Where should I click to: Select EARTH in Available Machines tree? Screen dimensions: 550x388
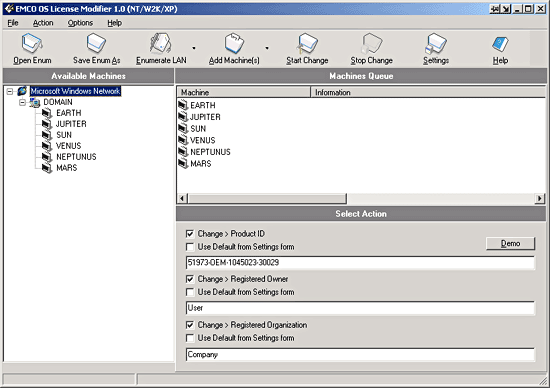[69, 113]
